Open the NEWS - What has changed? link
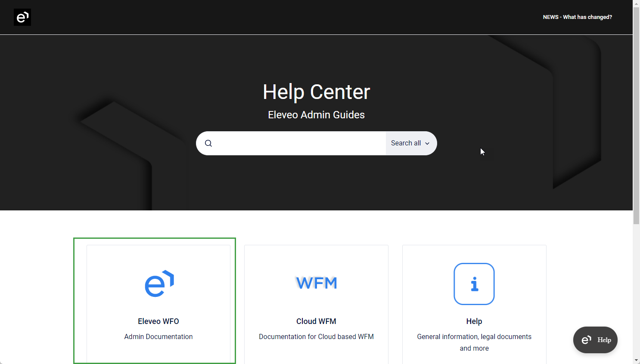 (577, 17)
